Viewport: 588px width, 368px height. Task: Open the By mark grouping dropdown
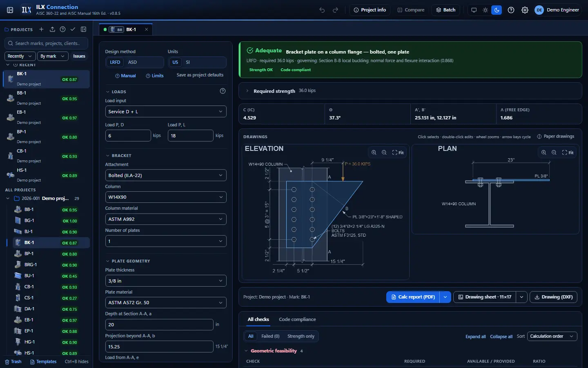[x=53, y=56]
